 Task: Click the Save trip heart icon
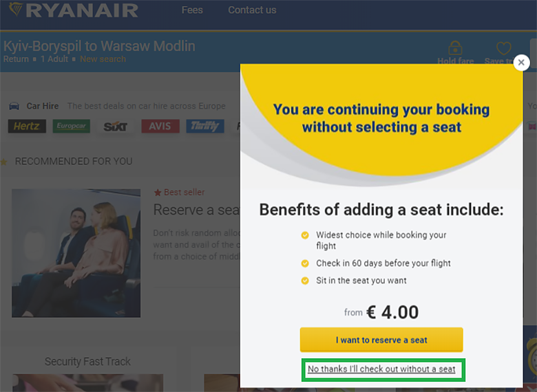(x=504, y=48)
